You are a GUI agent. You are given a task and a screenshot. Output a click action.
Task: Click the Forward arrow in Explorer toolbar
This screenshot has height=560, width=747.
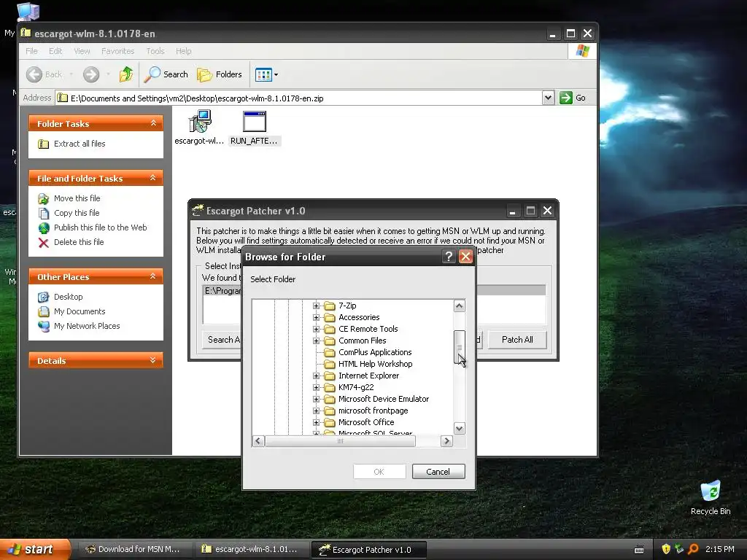tap(91, 74)
